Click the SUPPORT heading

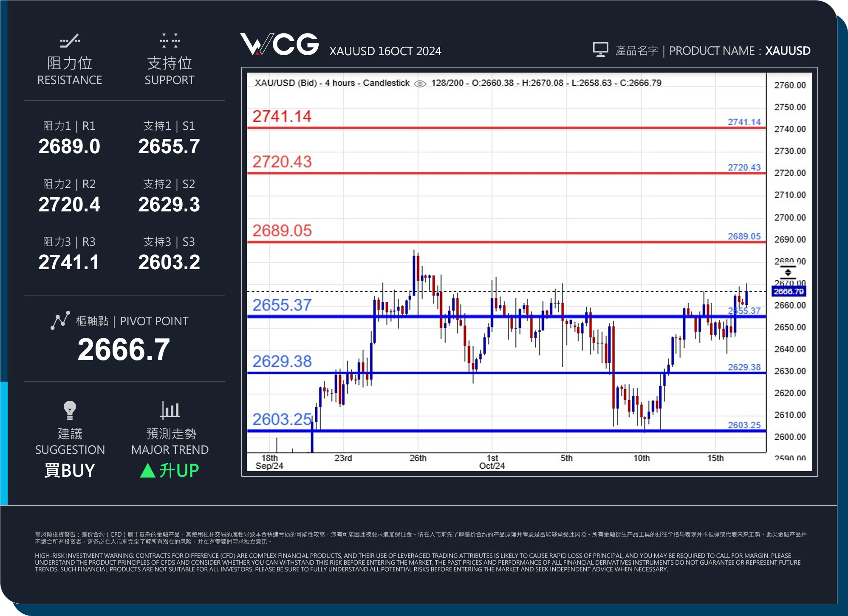tap(170, 80)
